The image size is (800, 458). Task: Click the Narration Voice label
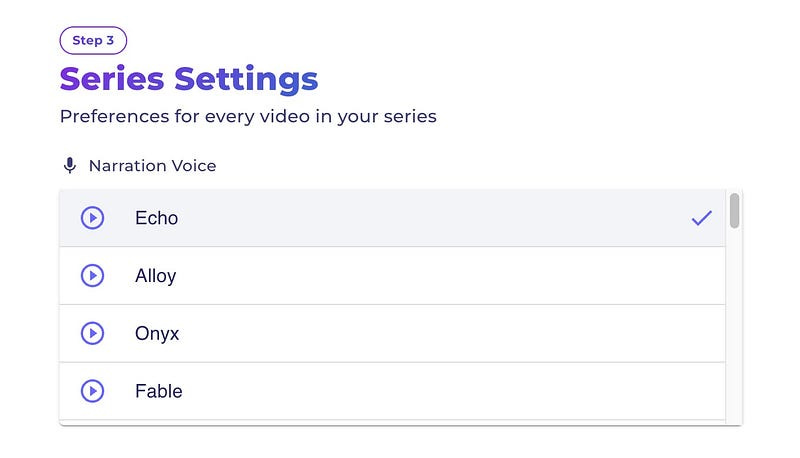pyautogui.click(x=153, y=166)
